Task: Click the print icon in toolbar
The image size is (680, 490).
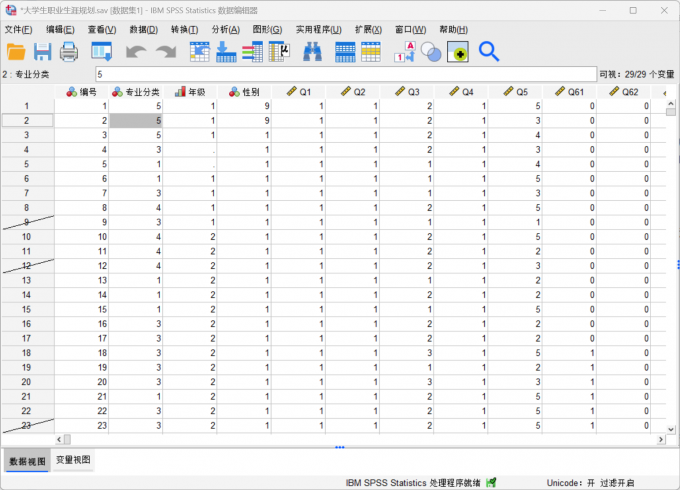Action: click(x=69, y=51)
